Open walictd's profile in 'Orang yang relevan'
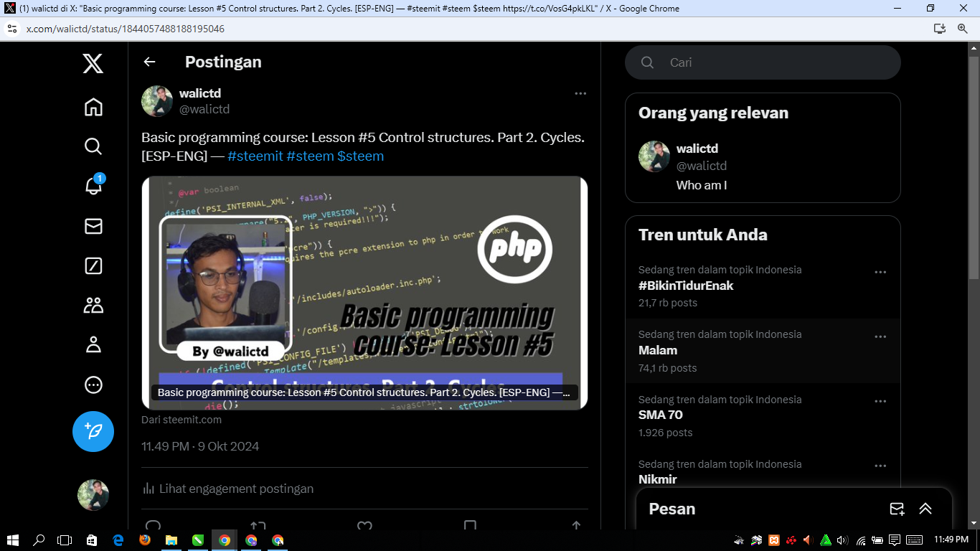Viewport: 980px width, 551px height. 763,166
